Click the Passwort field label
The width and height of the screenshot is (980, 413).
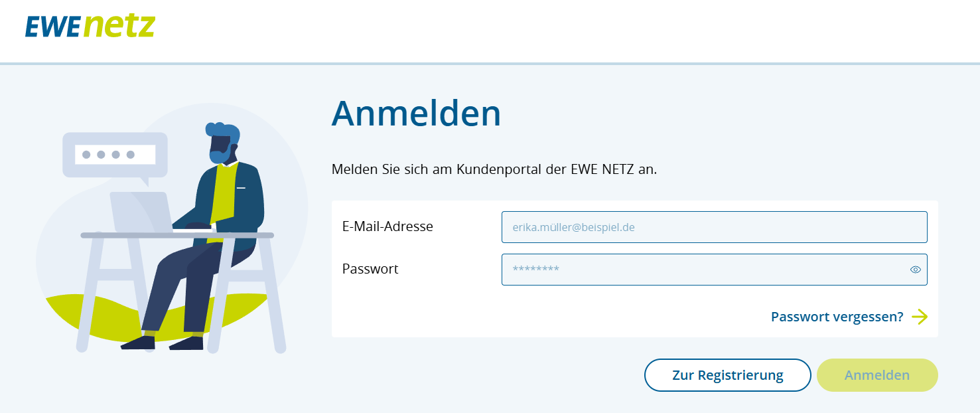(370, 269)
